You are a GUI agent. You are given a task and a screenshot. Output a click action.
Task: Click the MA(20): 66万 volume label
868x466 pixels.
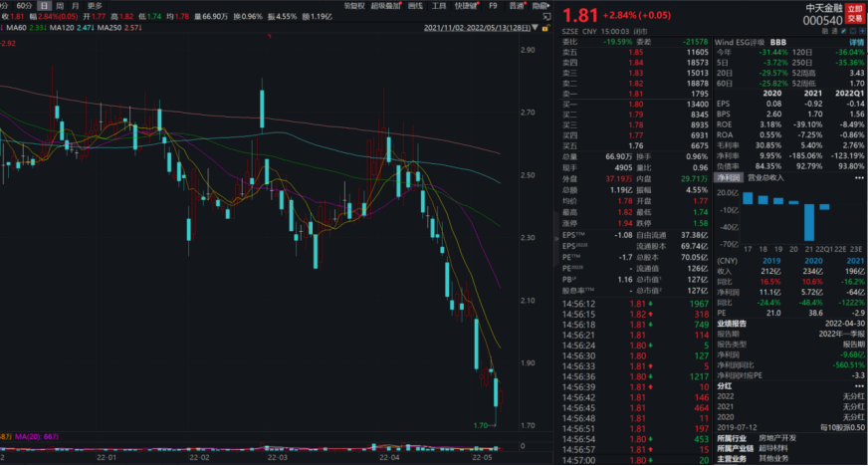click(x=37, y=437)
